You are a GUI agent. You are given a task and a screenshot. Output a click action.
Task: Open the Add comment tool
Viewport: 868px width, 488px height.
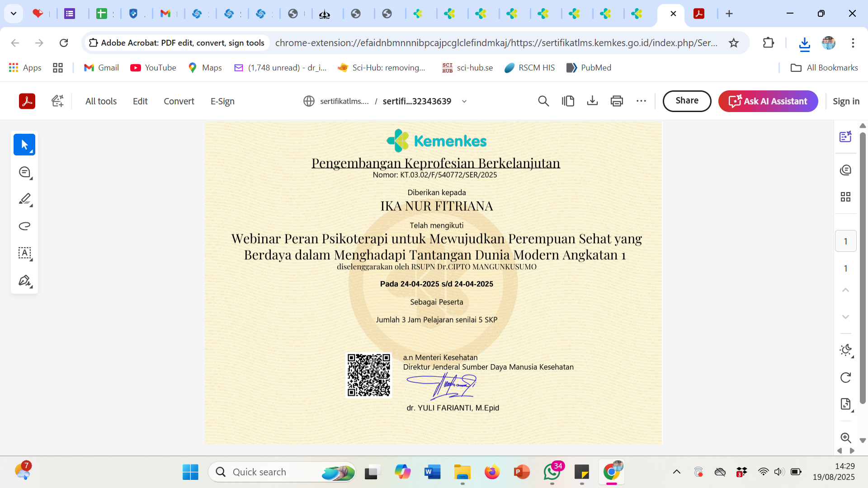click(x=24, y=172)
